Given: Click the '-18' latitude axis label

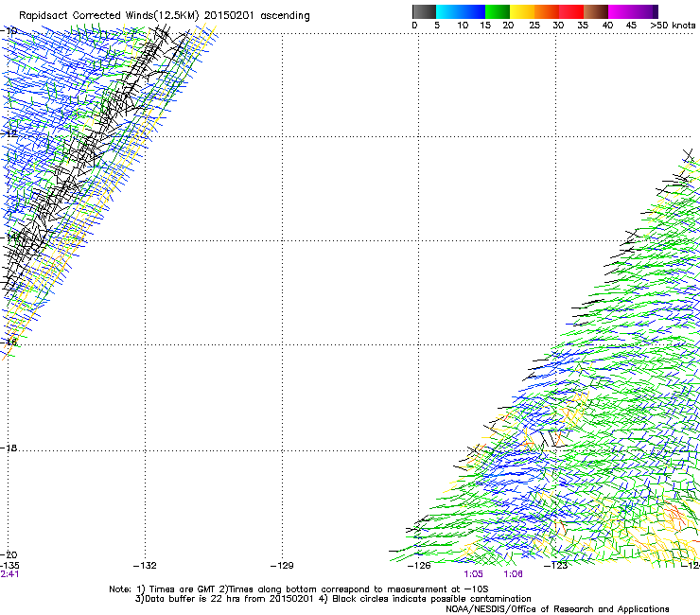Looking at the screenshot, I should click(9, 448).
